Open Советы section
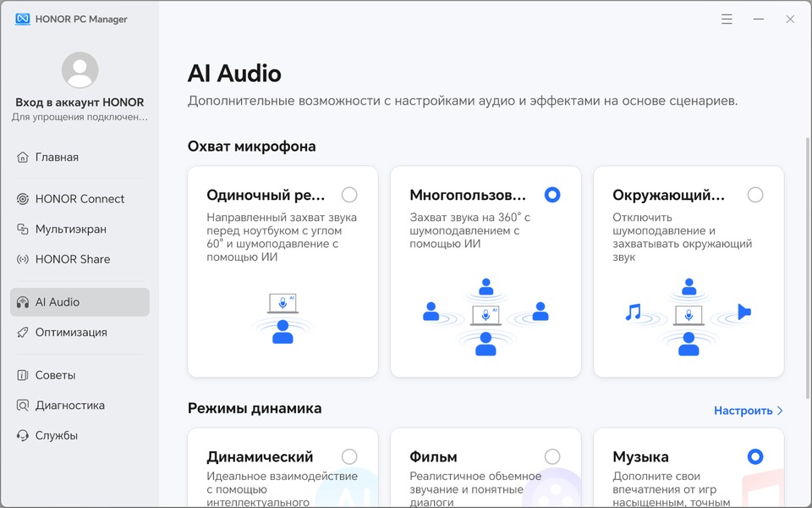812x508 pixels. point(80,375)
